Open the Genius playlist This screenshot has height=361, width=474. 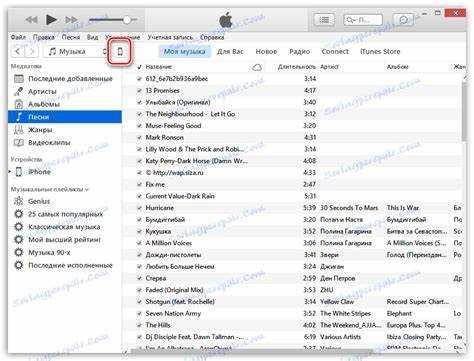65,201
